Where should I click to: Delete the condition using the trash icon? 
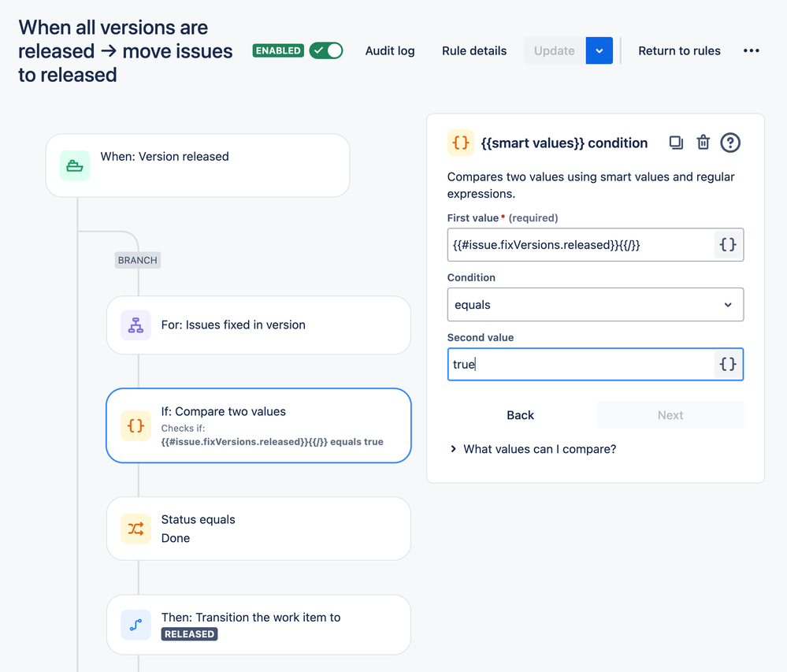click(703, 143)
